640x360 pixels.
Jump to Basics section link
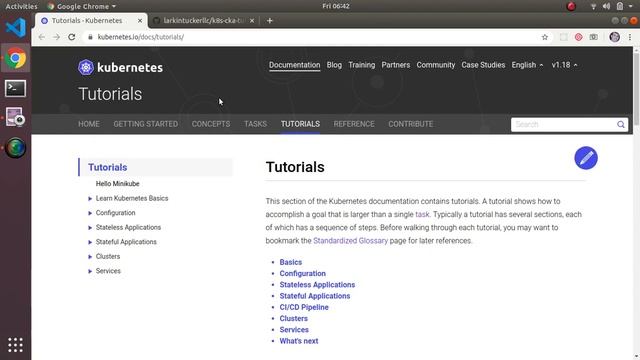291,262
